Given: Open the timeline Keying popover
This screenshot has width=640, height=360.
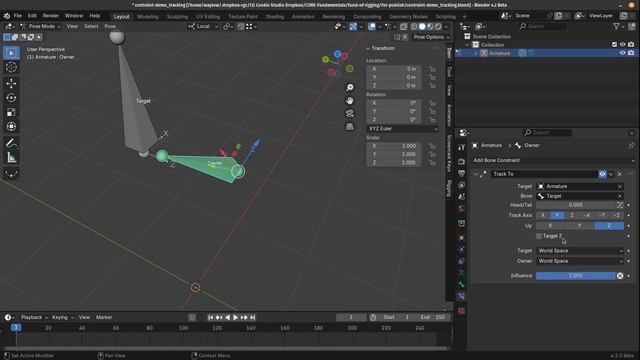Looking at the screenshot, I should coord(62,317).
